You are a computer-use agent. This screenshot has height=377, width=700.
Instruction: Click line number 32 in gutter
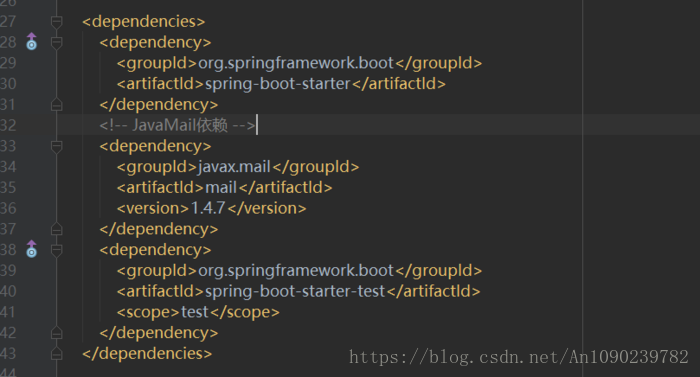pos(8,125)
